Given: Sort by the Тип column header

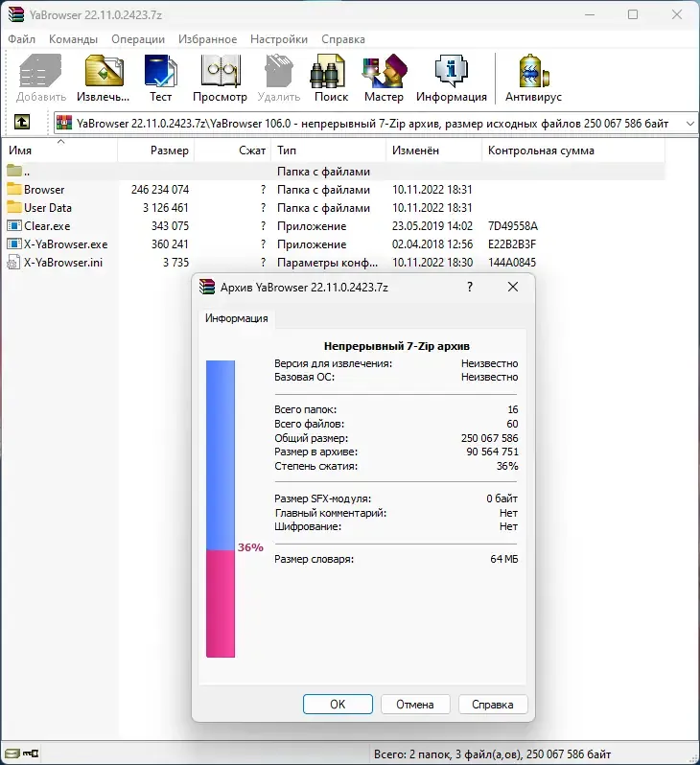Looking at the screenshot, I should [329, 151].
